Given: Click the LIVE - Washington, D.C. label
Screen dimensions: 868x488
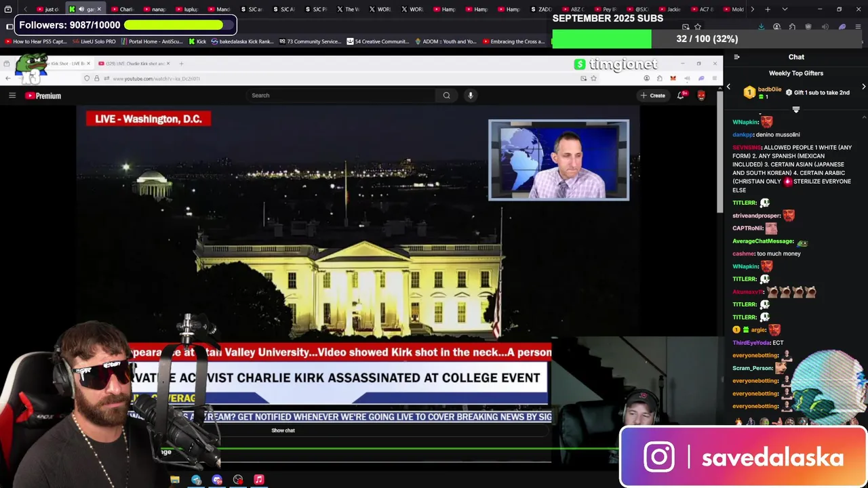Looking at the screenshot, I should (149, 119).
